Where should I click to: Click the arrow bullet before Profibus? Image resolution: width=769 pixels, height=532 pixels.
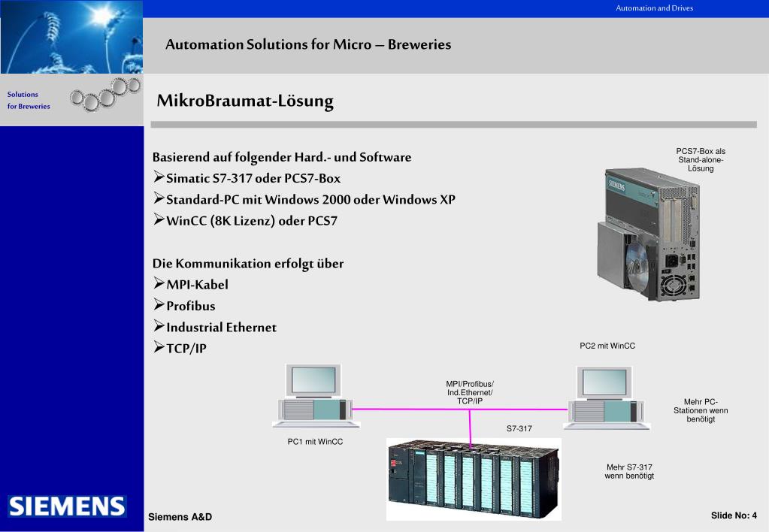[159, 304]
